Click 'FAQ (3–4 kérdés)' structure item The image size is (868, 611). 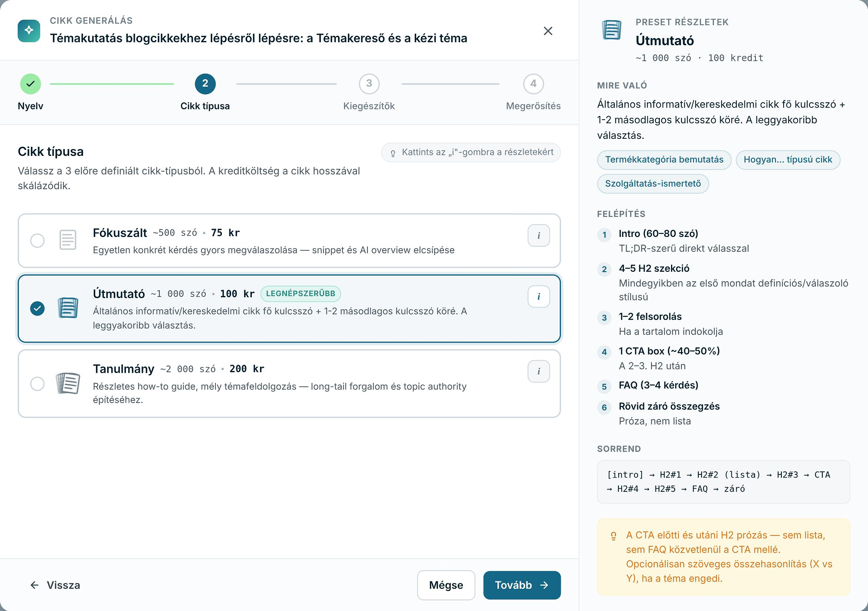[x=658, y=385]
